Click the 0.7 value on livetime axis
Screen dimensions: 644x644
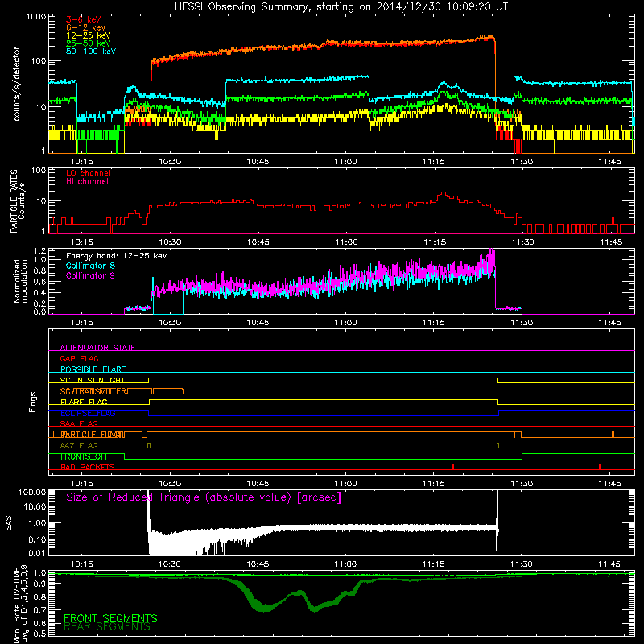[x=40, y=610]
